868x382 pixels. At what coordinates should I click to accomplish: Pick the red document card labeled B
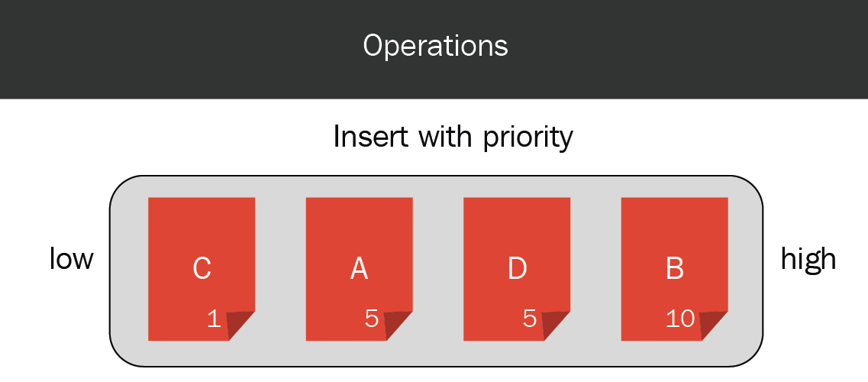point(675,269)
